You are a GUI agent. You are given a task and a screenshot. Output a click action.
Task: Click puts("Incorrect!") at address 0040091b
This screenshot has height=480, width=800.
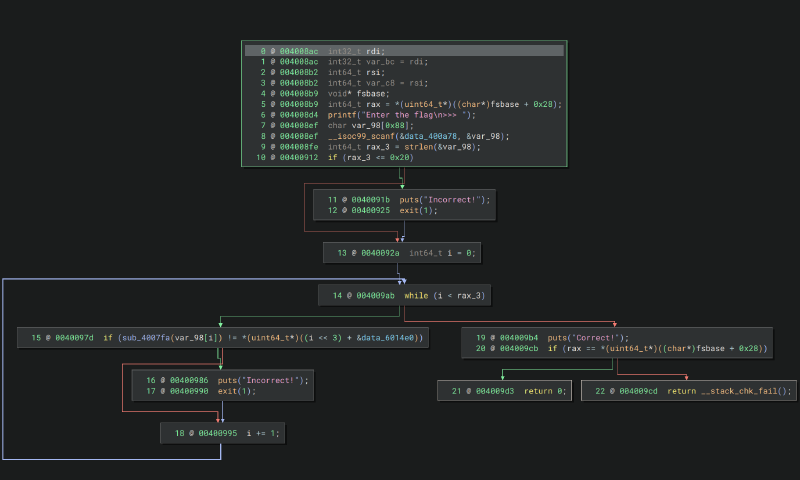pos(437,200)
